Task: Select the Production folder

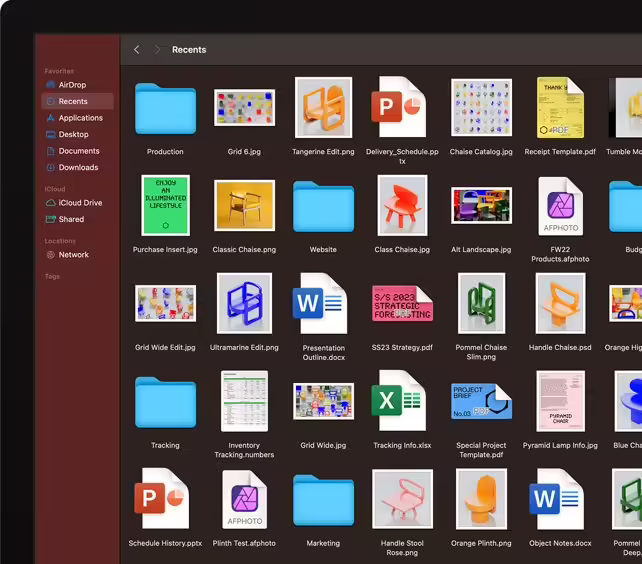Action: point(165,108)
